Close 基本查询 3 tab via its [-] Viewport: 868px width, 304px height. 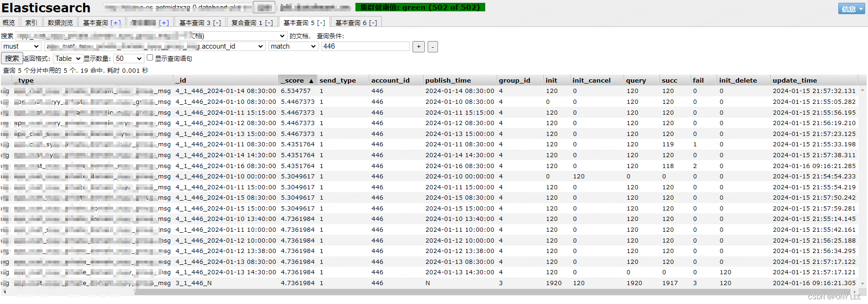tap(217, 23)
